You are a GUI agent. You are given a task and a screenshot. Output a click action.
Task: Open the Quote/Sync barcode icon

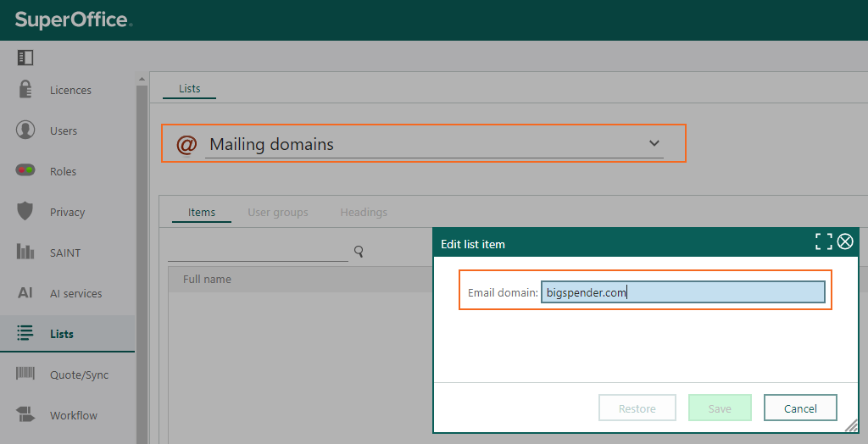25,373
